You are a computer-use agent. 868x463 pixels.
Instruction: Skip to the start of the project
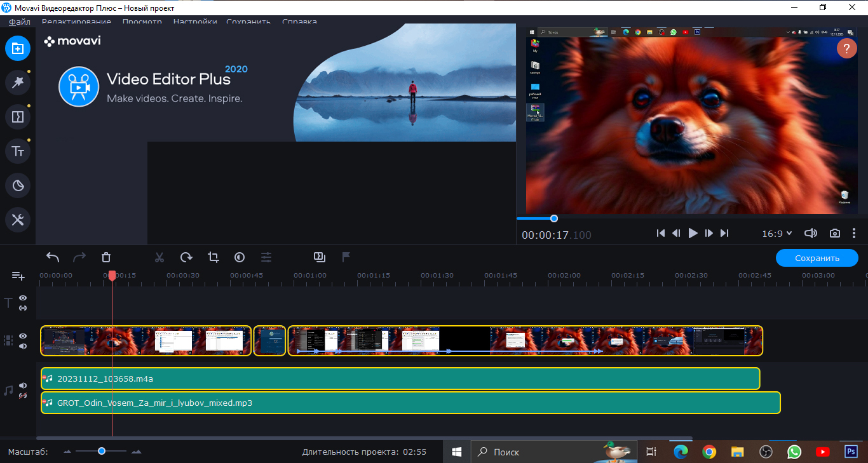tap(661, 234)
